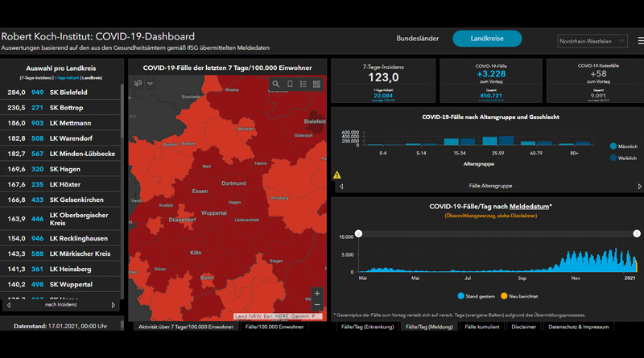The height and width of the screenshot is (358, 644).
Task: Select SK Wuppertal row
Action: click(x=60, y=284)
